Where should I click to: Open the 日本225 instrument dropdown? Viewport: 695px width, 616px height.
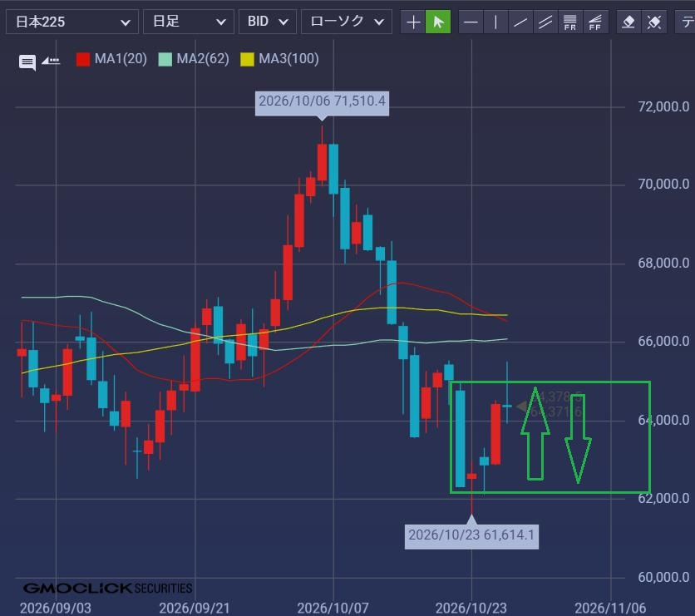tap(72, 22)
